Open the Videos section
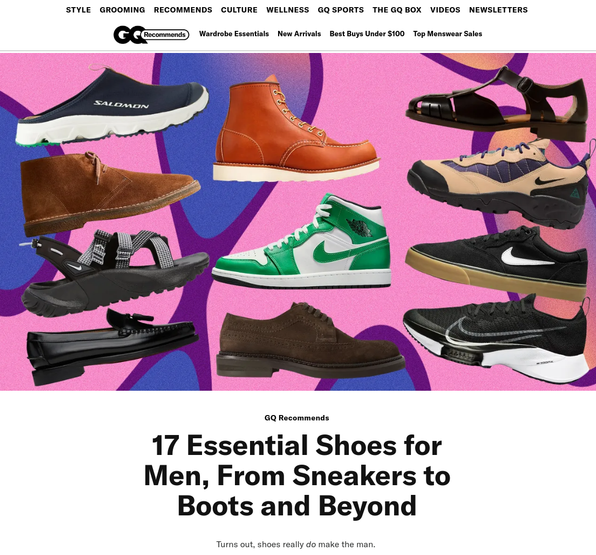596x555 pixels. pyautogui.click(x=445, y=10)
